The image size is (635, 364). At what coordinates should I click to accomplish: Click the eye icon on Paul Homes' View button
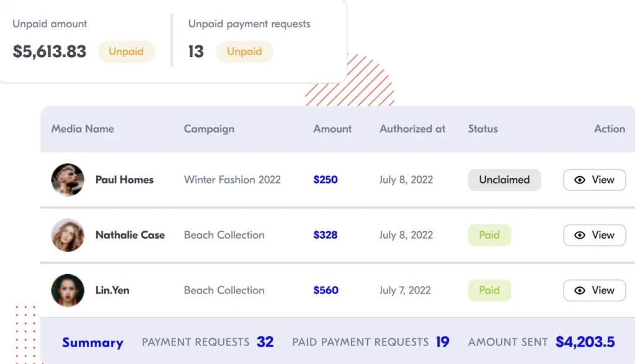(x=580, y=180)
